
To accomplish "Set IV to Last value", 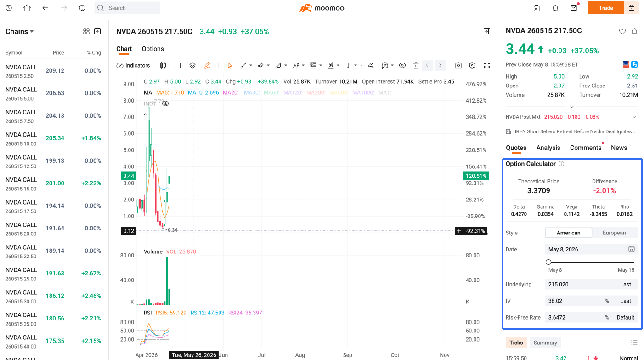I will point(626,301).
